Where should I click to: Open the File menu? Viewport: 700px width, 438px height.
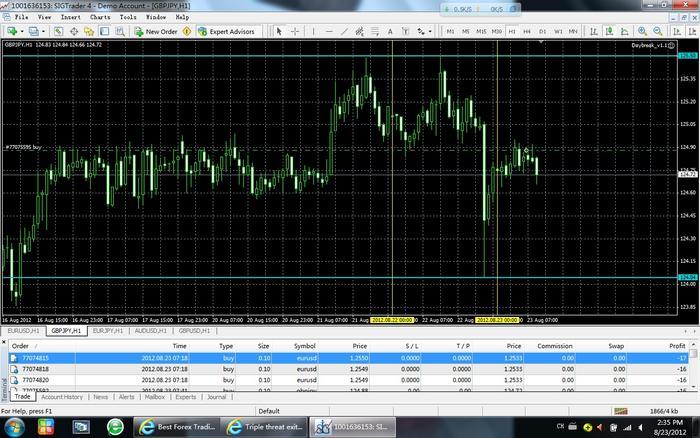click(21, 17)
